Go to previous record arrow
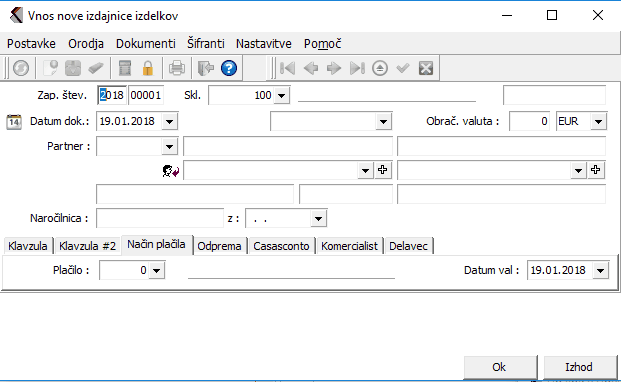This screenshot has height=382, width=621. [311, 68]
